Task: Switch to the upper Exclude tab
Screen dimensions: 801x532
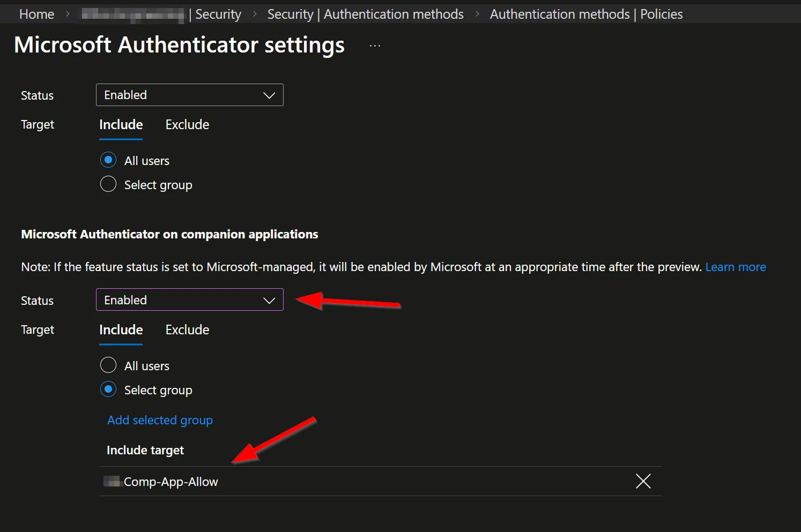Action: tap(187, 125)
